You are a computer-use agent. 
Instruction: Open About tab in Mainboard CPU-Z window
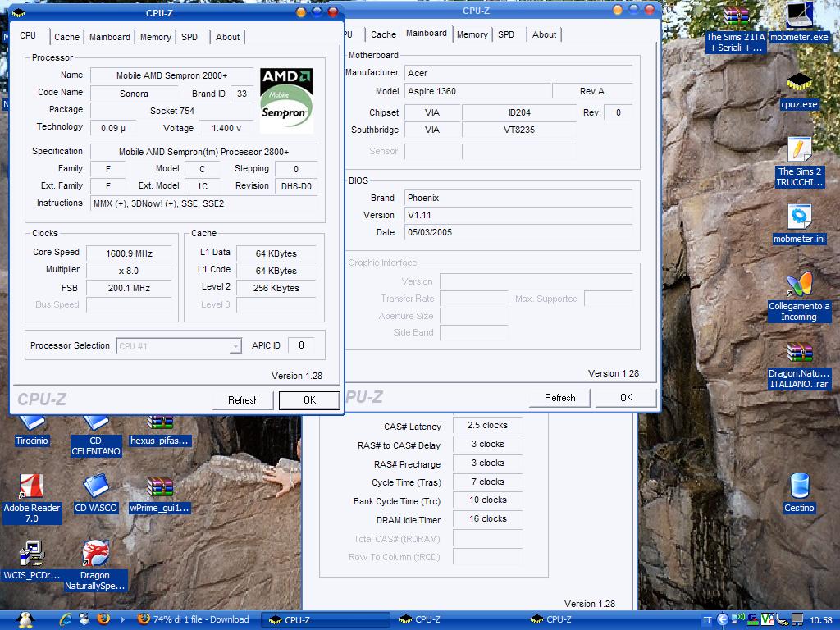pyautogui.click(x=545, y=34)
